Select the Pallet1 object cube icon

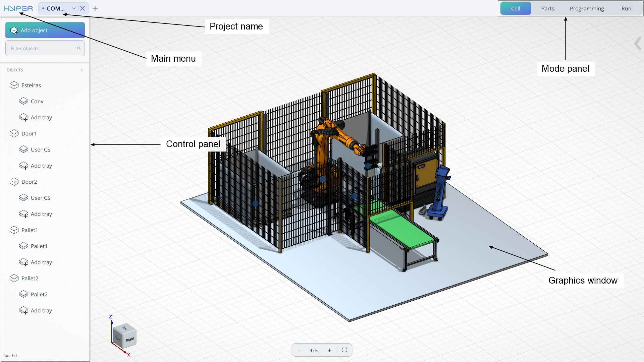pos(14,230)
